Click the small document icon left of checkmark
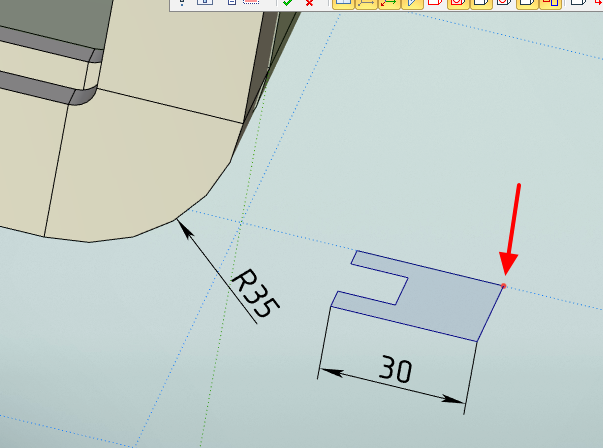The width and height of the screenshot is (603, 448). pyautogui.click(x=231, y=3)
